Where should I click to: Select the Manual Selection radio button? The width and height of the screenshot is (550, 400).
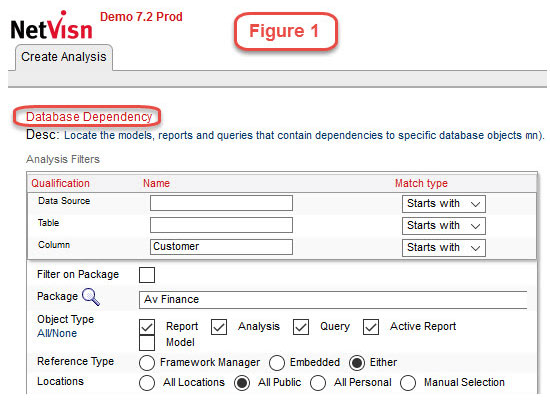pyautogui.click(x=408, y=383)
